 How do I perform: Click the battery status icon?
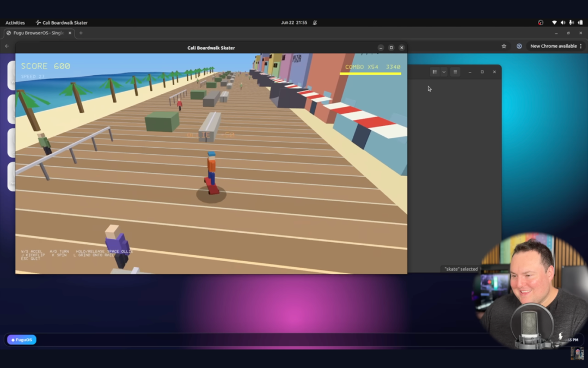coord(580,22)
